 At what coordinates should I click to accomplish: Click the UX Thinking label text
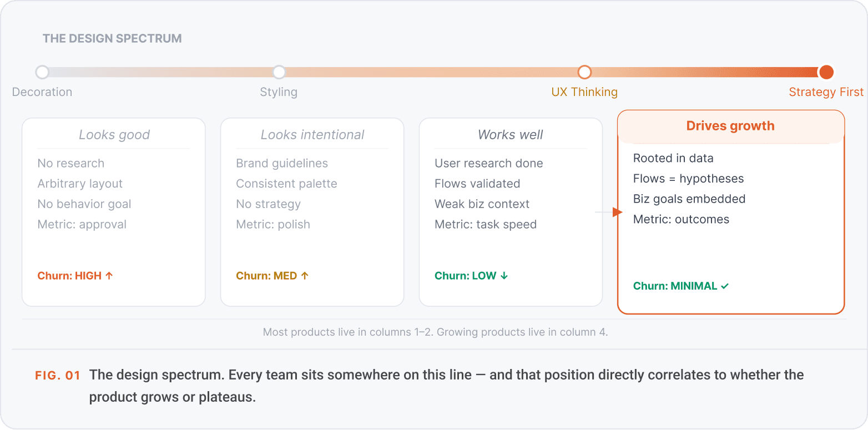pos(584,92)
